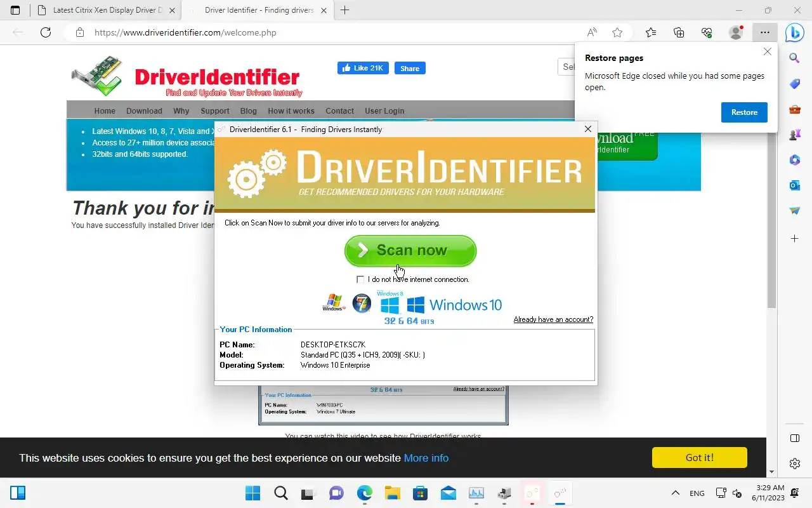The height and width of the screenshot is (508, 812).
Task: Open Microsoft Edge from taskbar
Action: pos(364,493)
